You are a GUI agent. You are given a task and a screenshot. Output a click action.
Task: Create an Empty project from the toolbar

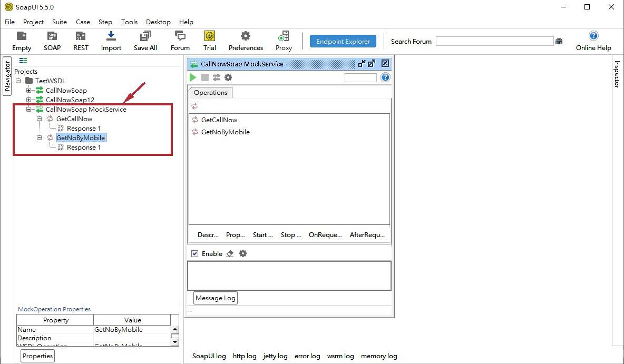click(22, 42)
